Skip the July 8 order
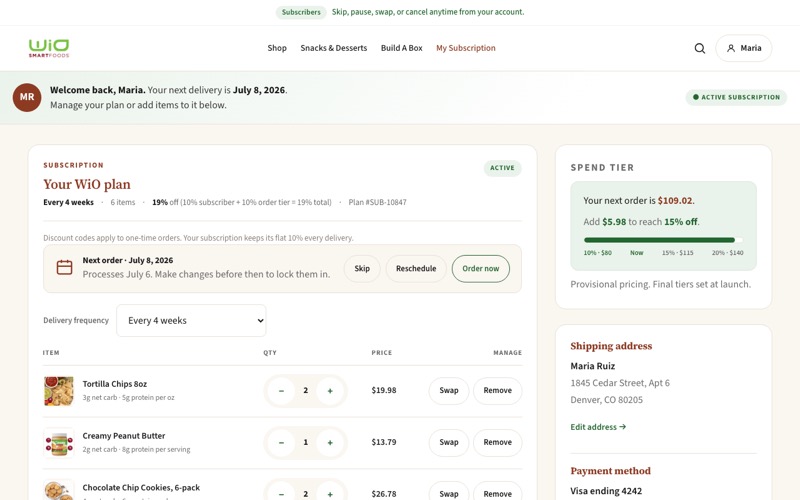The width and height of the screenshot is (800, 500). pos(362,268)
